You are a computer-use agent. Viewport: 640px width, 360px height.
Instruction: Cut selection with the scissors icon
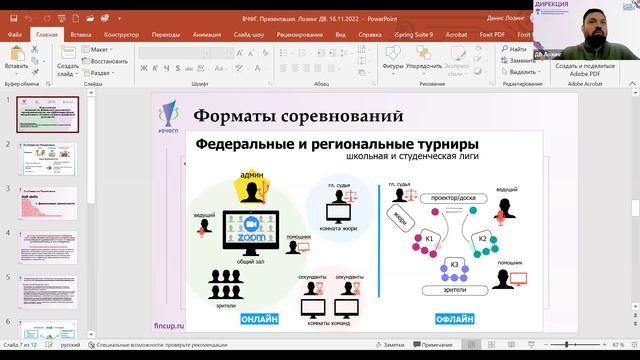point(35,49)
